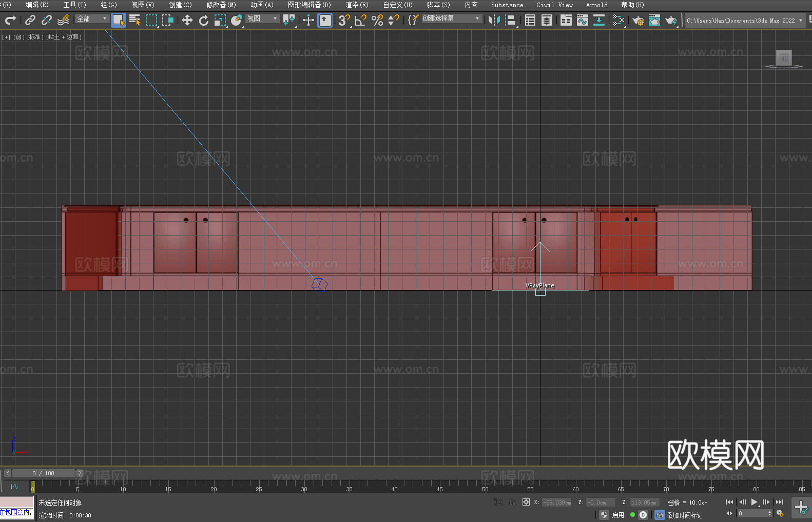
Task: Open the 渲染(R) menu
Action: coord(357,5)
